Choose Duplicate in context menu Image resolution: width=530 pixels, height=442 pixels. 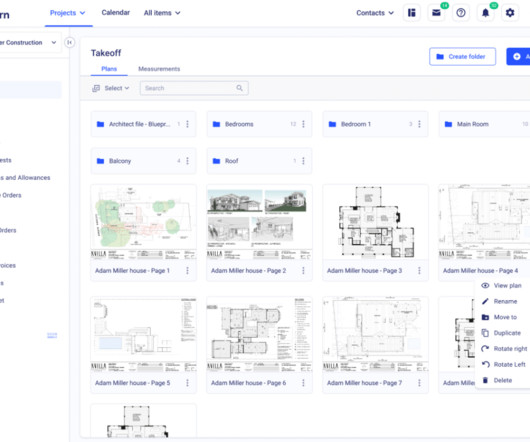(x=503, y=333)
